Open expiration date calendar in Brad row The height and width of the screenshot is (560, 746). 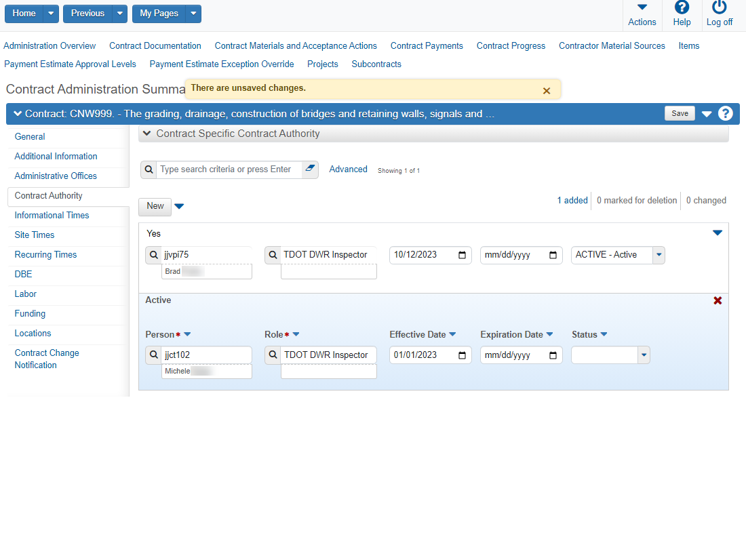coord(552,255)
